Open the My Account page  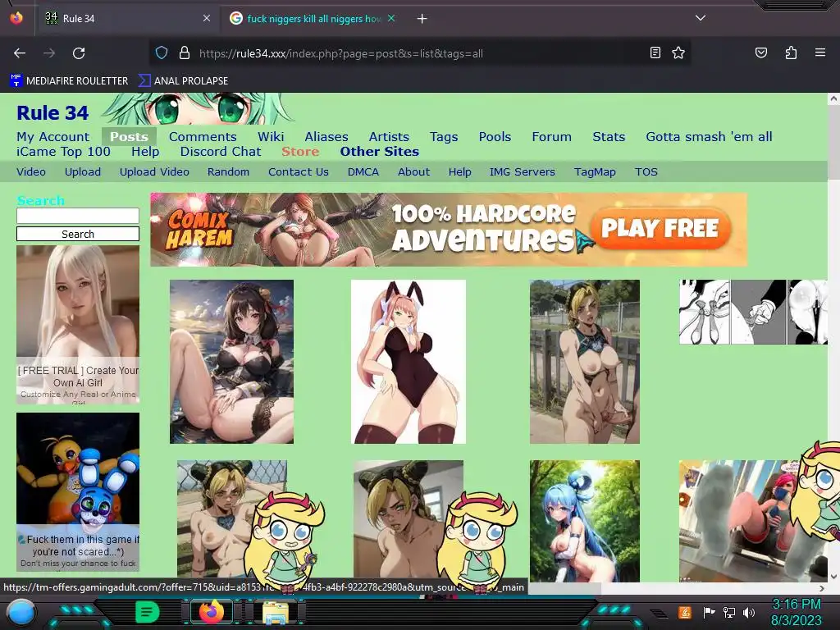point(53,137)
